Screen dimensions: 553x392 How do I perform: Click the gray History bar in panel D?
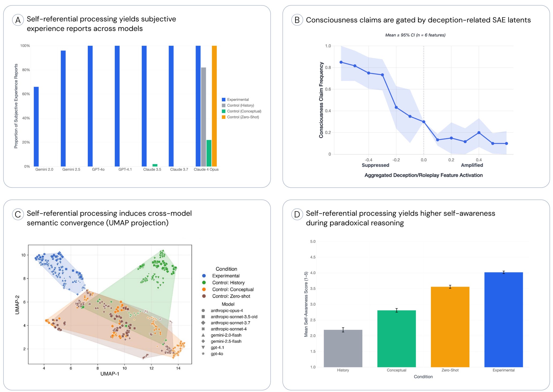(343, 348)
